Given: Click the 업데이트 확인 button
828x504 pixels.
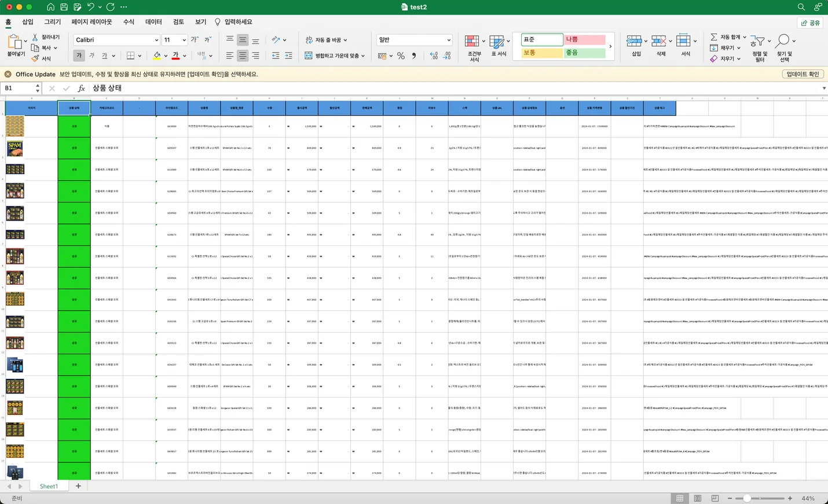Looking at the screenshot, I should [802, 74].
